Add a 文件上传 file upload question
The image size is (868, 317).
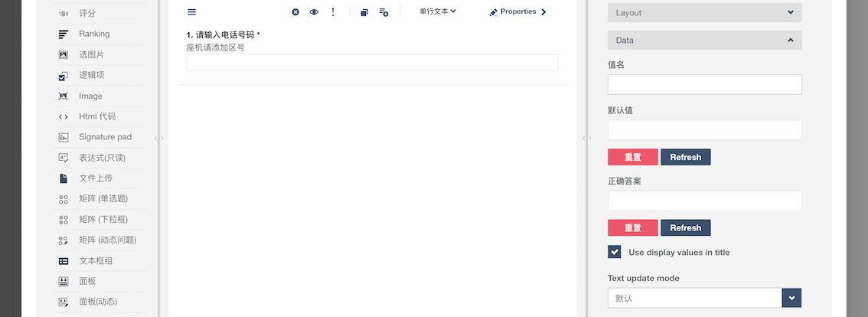click(x=101, y=178)
